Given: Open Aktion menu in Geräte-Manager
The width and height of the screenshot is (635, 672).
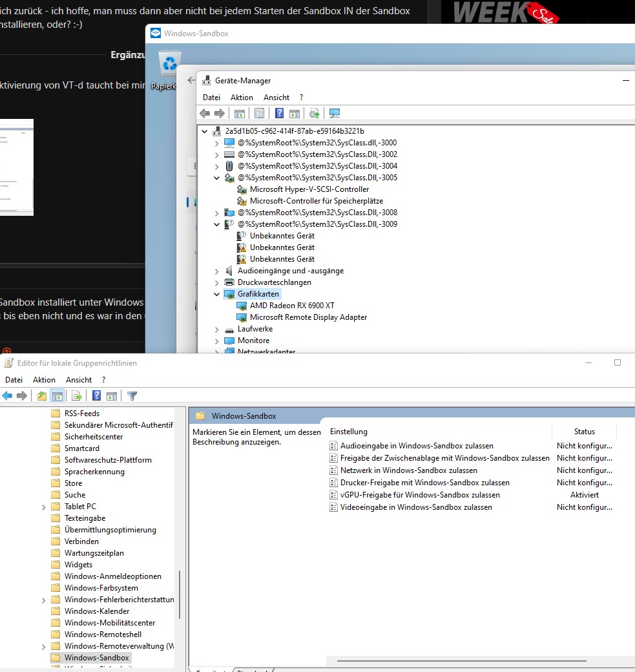Looking at the screenshot, I should (242, 98).
